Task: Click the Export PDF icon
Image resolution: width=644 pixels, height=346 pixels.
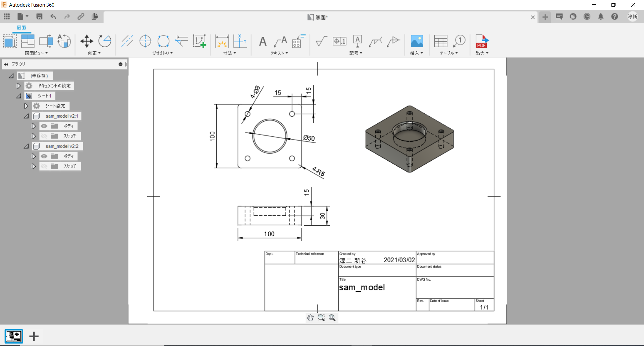Action: click(x=482, y=41)
